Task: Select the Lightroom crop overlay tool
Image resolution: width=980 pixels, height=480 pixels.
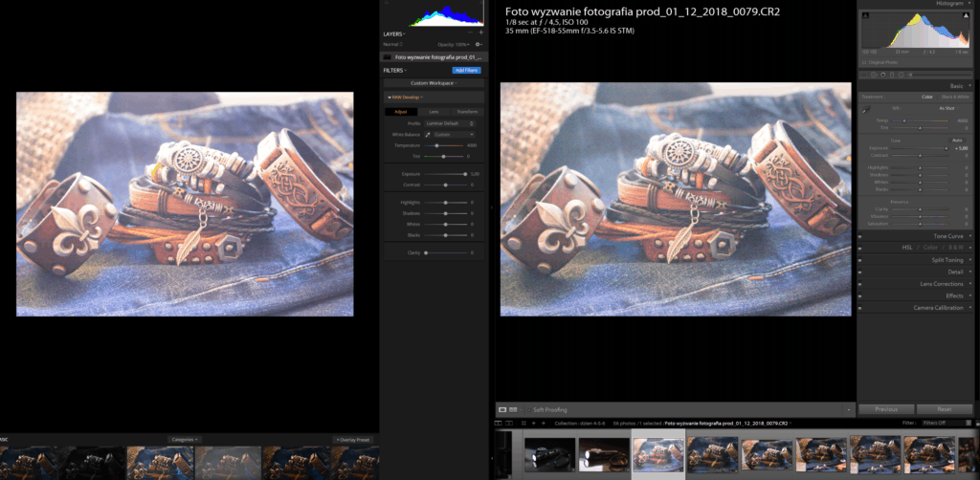Action: coord(866,75)
